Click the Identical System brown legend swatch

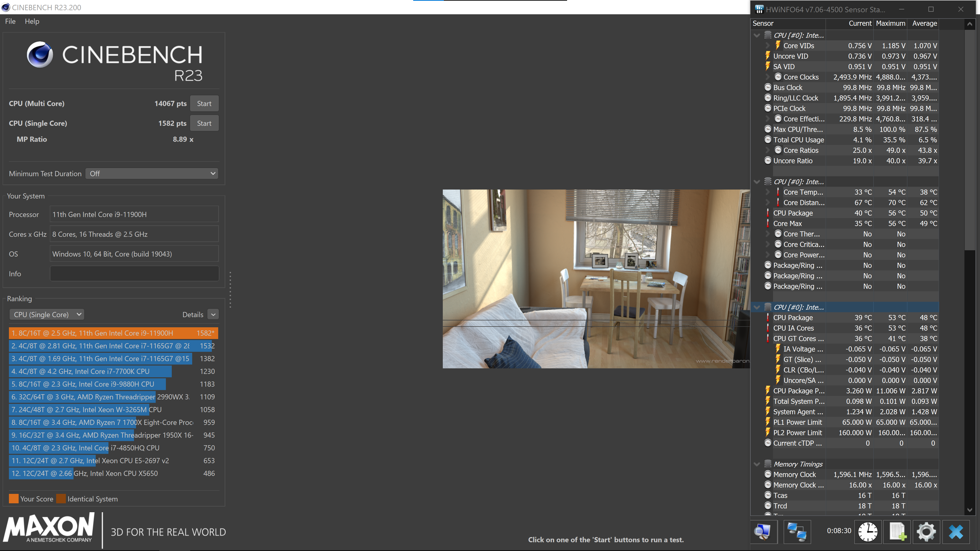(x=61, y=498)
